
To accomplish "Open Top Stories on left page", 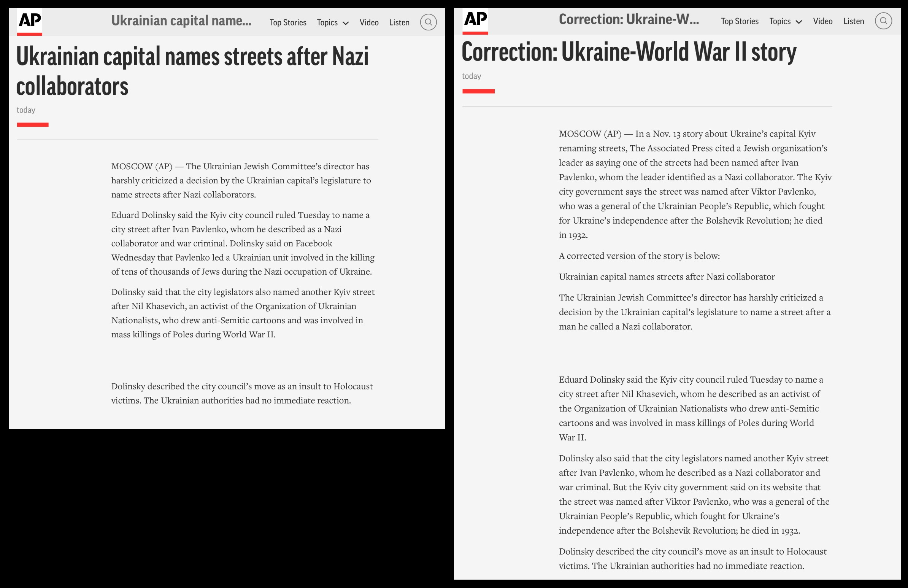I will pos(288,22).
